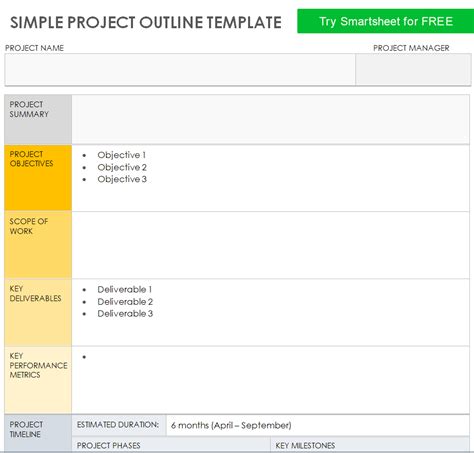Select the Project Objectives label cell

38,178
